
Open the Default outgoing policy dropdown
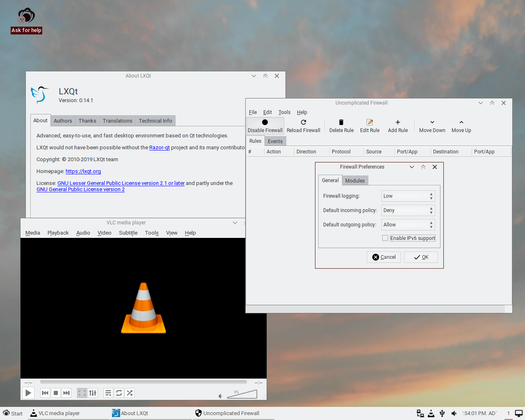408,225
